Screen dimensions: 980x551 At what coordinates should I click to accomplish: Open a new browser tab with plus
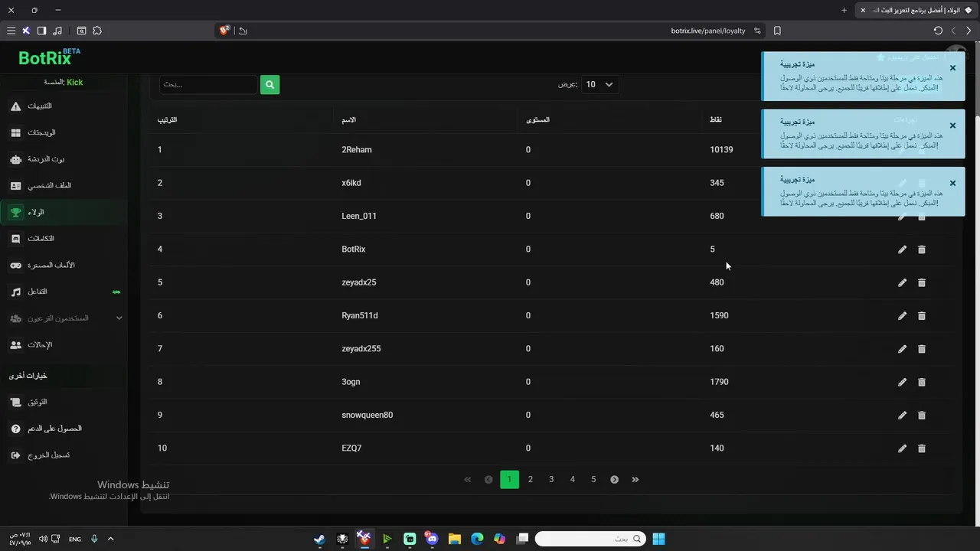(x=844, y=10)
